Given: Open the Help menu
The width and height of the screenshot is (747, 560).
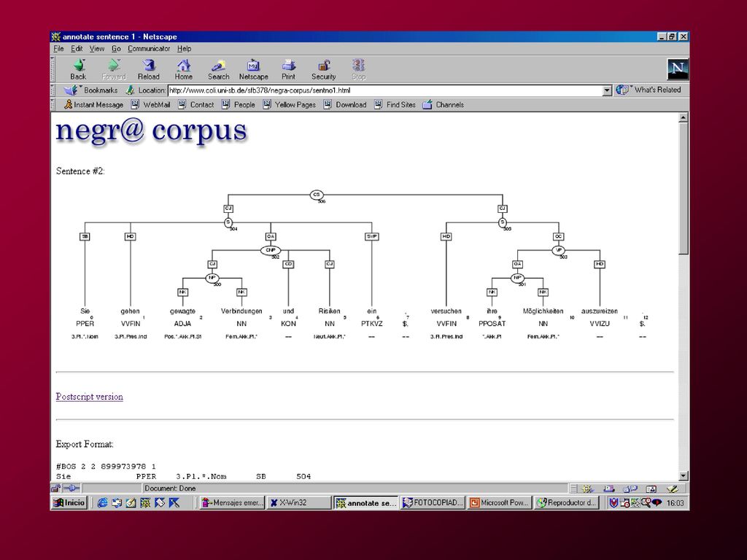Looking at the screenshot, I should click(x=185, y=49).
